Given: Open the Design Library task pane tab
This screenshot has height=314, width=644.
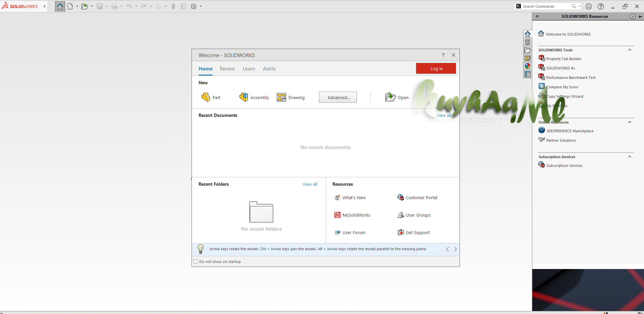Looking at the screenshot, I should tap(528, 42).
